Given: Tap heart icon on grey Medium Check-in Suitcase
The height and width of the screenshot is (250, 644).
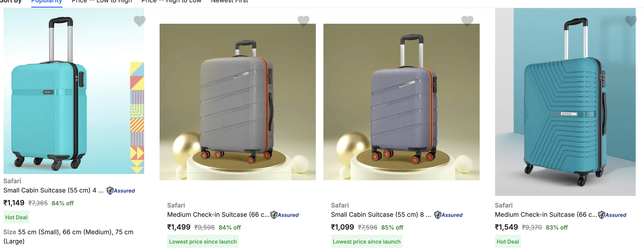Looking at the screenshot, I should (x=303, y=21).
